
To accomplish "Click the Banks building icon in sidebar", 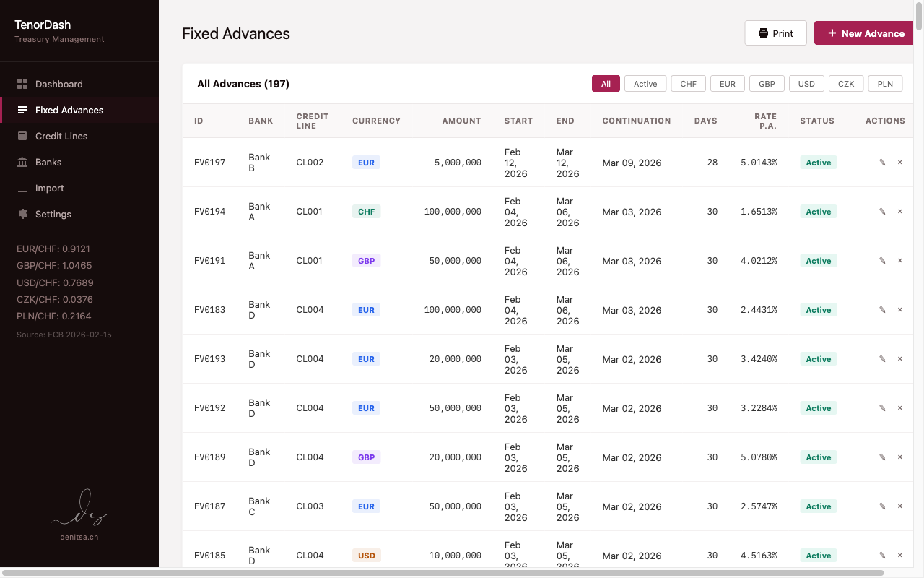I will pyautogui.click(x=24, y=162).
